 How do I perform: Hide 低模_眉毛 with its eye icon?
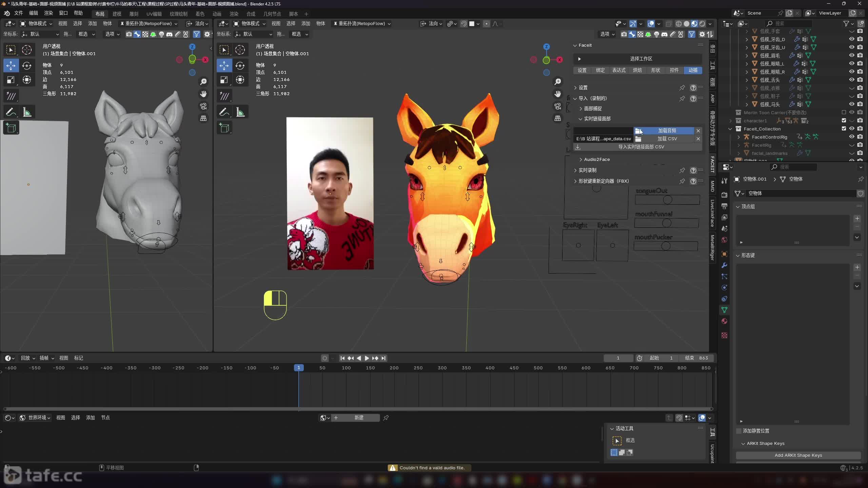click(851, 55)
